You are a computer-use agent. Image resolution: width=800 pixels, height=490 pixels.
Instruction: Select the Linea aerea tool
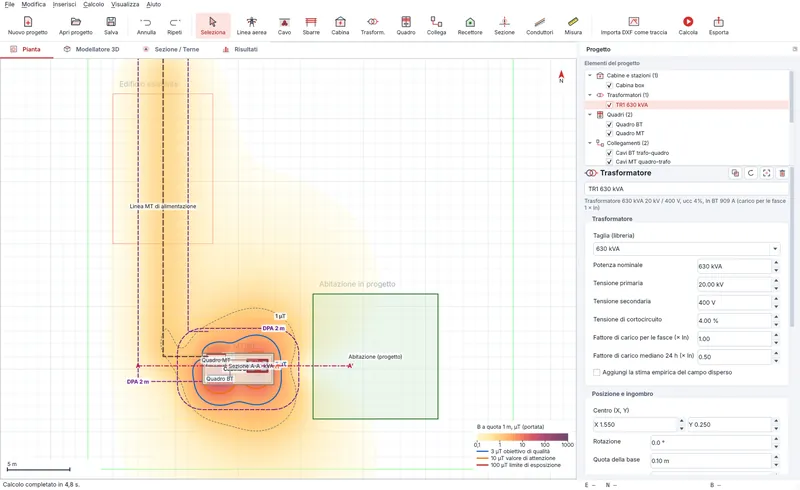[252, 26]
